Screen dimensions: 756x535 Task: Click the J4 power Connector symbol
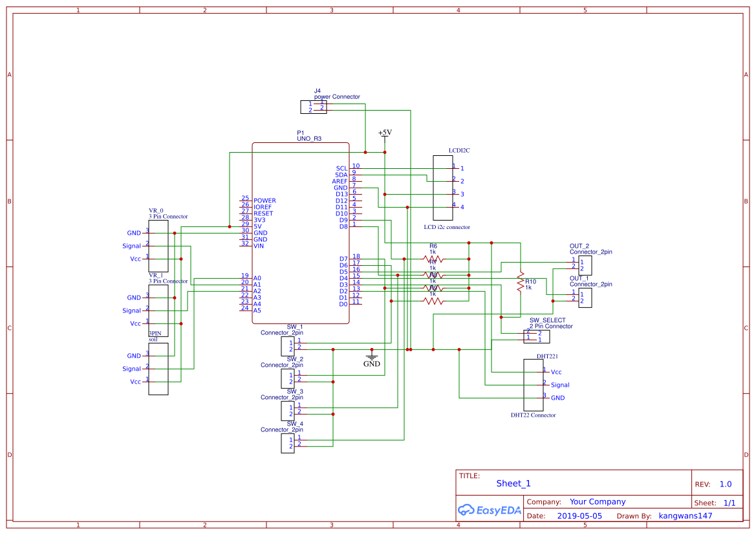[314, 106]
